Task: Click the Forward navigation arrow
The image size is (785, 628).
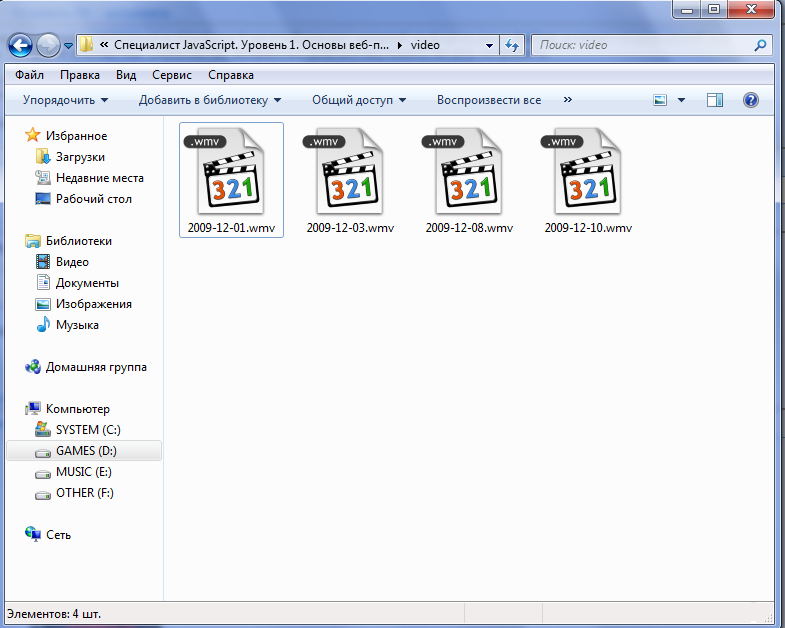Action: [x=48, y=46]
